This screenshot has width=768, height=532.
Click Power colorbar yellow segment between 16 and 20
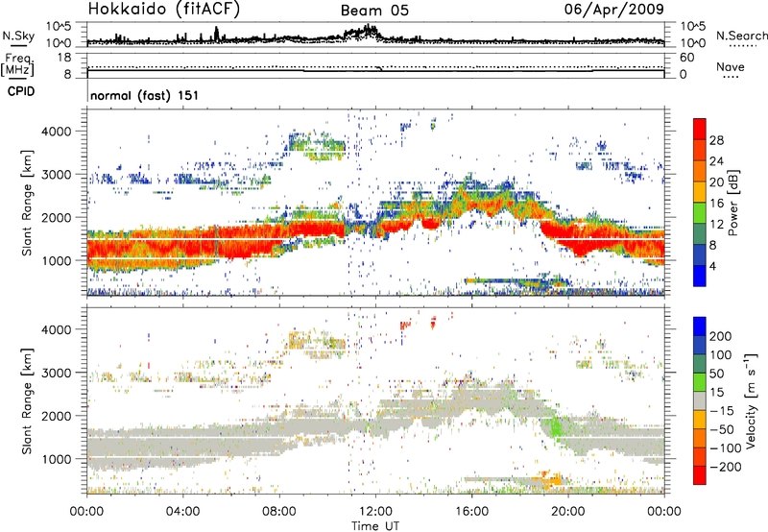(x=700, y=192)
